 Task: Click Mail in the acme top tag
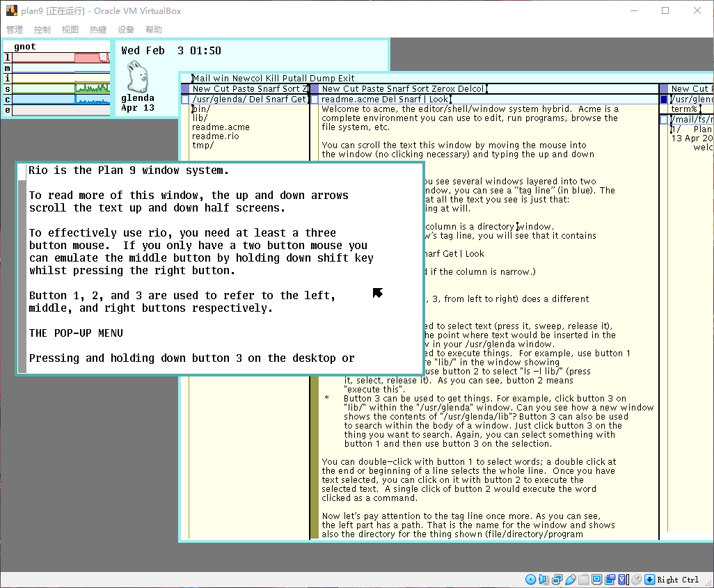coord(201,79)
